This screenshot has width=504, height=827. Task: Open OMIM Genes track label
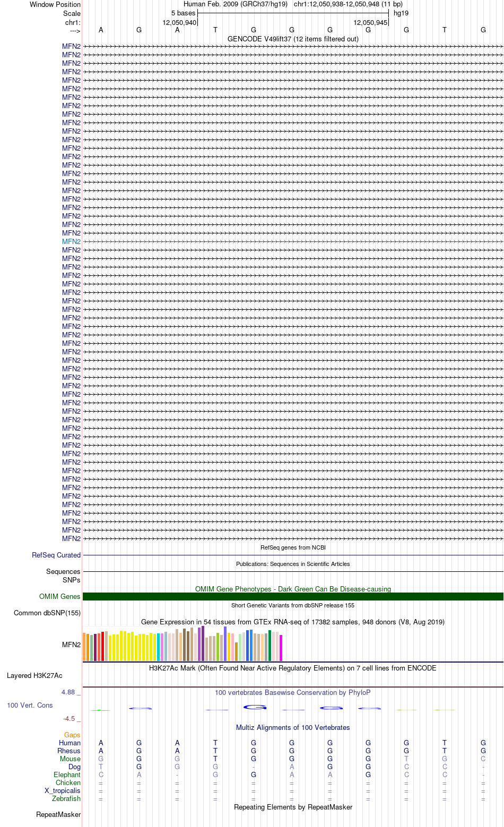pos(60,596)
